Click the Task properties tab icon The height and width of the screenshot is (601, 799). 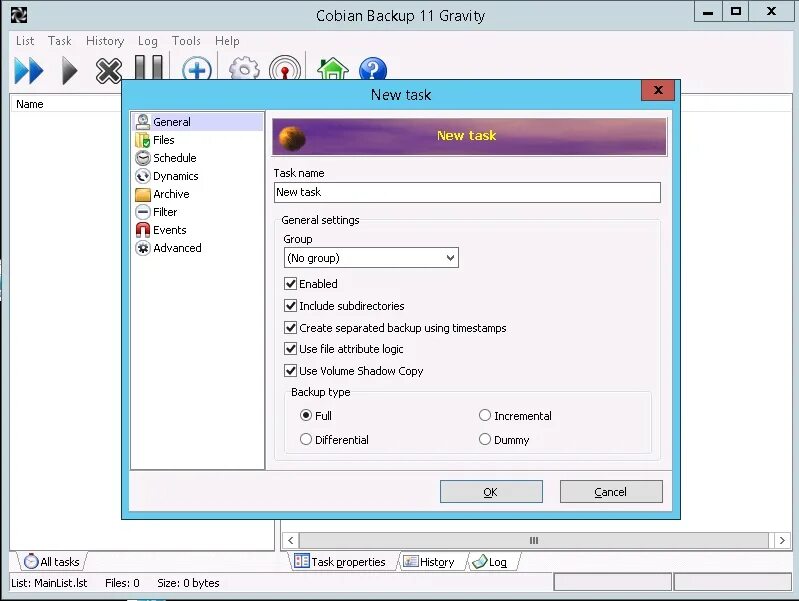[x=302, y=561]
